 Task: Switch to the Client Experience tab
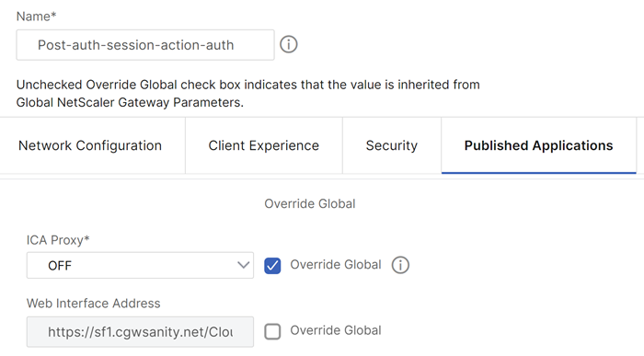pyautogui.click(x=264, y=145)
